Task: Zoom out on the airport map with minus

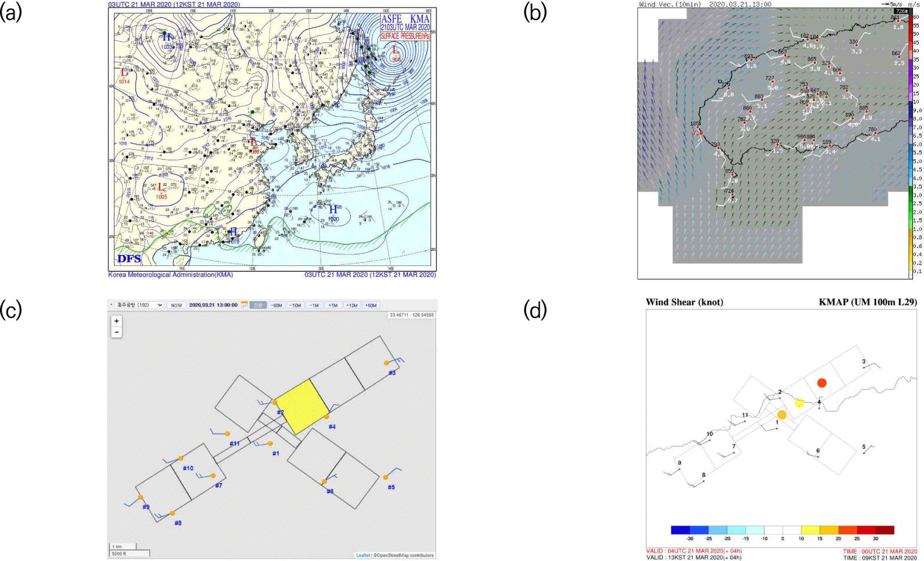Action: pyautogui.click(x=117, y=332)
